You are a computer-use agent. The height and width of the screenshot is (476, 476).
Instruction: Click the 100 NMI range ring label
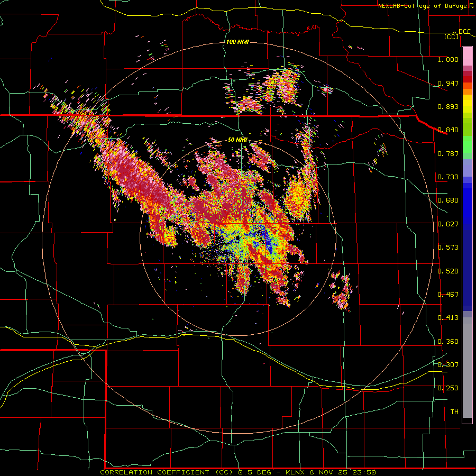coord(237,42)
